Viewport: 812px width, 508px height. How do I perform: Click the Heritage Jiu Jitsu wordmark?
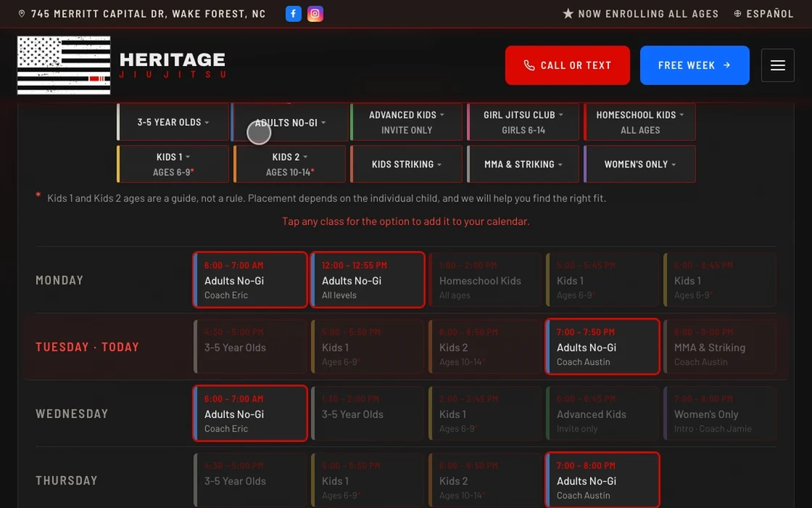click(173, 65)
